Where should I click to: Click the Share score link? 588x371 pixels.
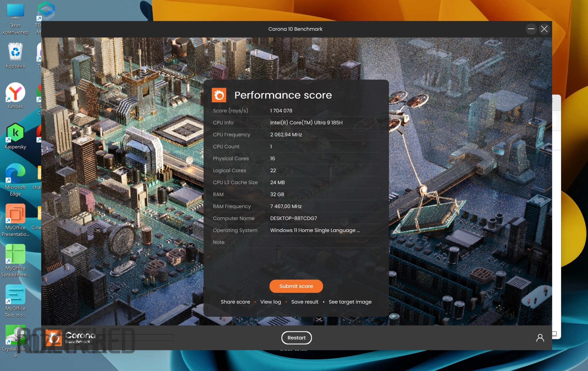click(235, 302)
